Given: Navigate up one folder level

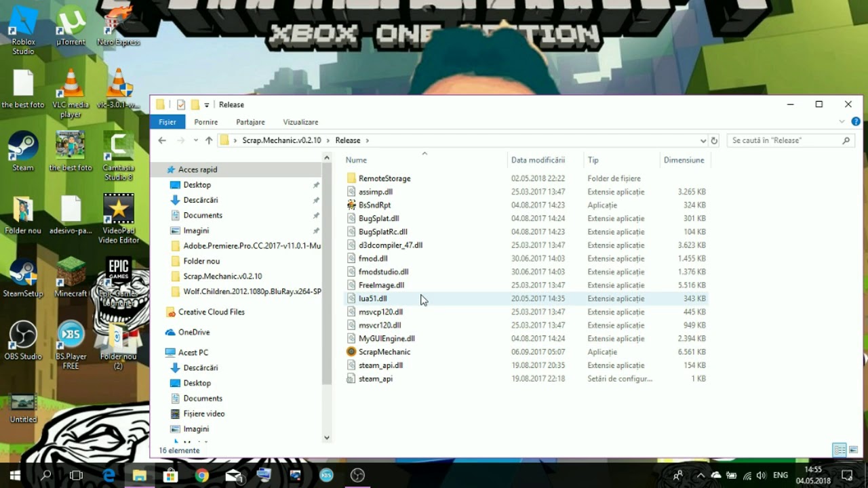Looking at the screenshot, I should 210,140.
